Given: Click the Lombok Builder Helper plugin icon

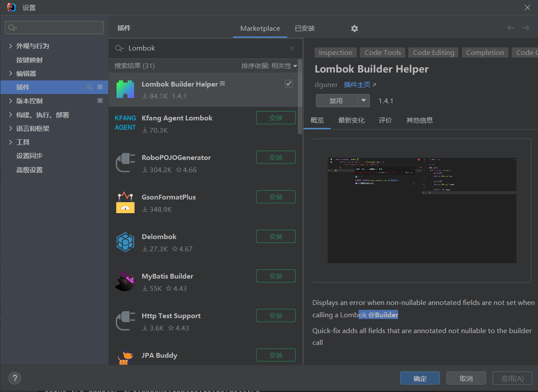Looking at the screenshot, I should click(x=125, y=89).
